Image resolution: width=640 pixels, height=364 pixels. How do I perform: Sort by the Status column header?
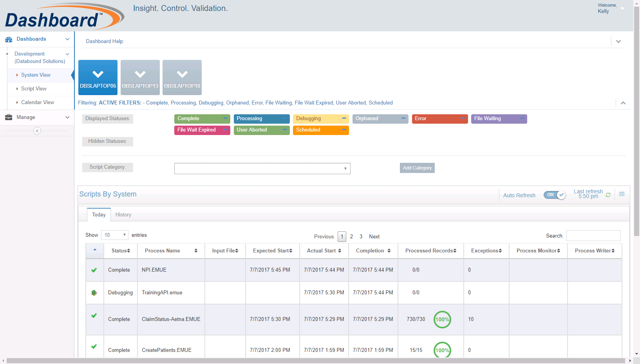[x=121, y=250]
